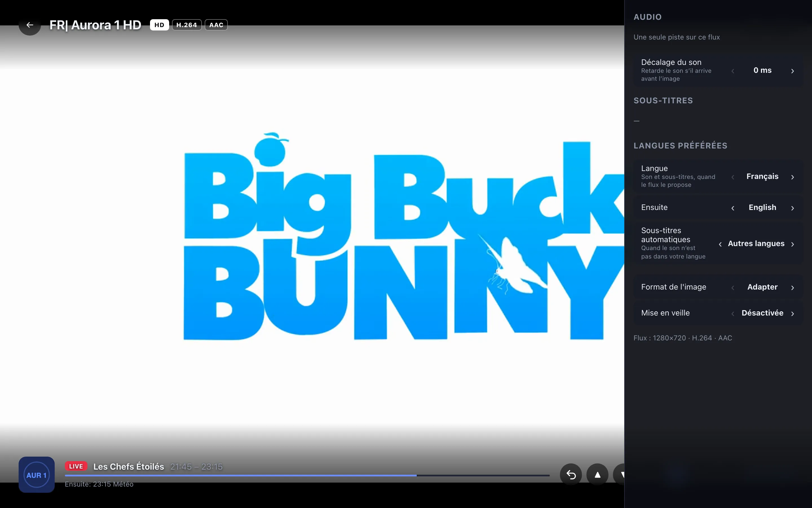Screen dimensions: 812x508
Task: Decrease Décalage du son with left chevron
Action: click(x=733, y=71)
